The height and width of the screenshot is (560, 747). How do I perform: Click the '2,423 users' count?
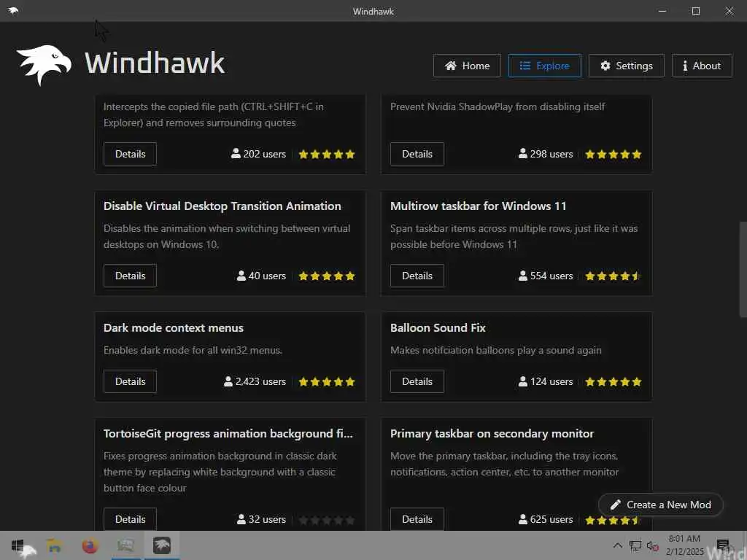click(x=260, y=381)
